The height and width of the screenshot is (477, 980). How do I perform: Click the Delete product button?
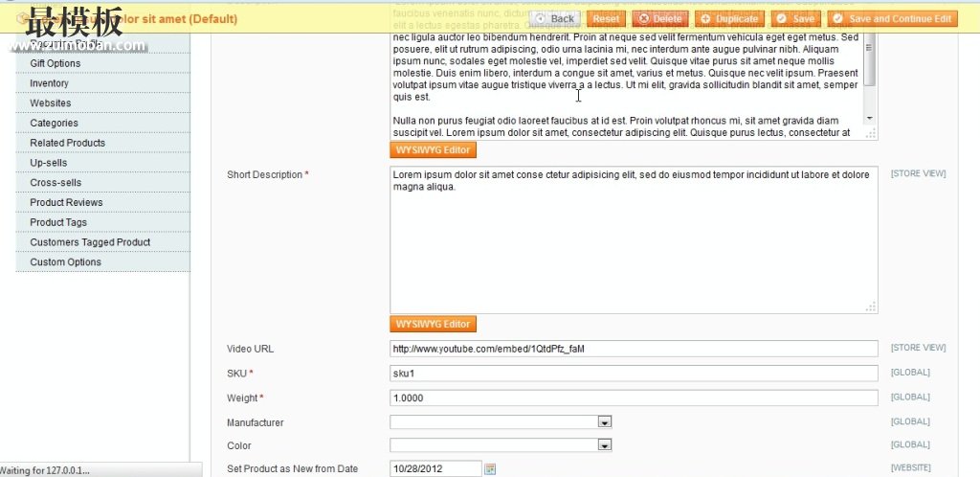659,18
